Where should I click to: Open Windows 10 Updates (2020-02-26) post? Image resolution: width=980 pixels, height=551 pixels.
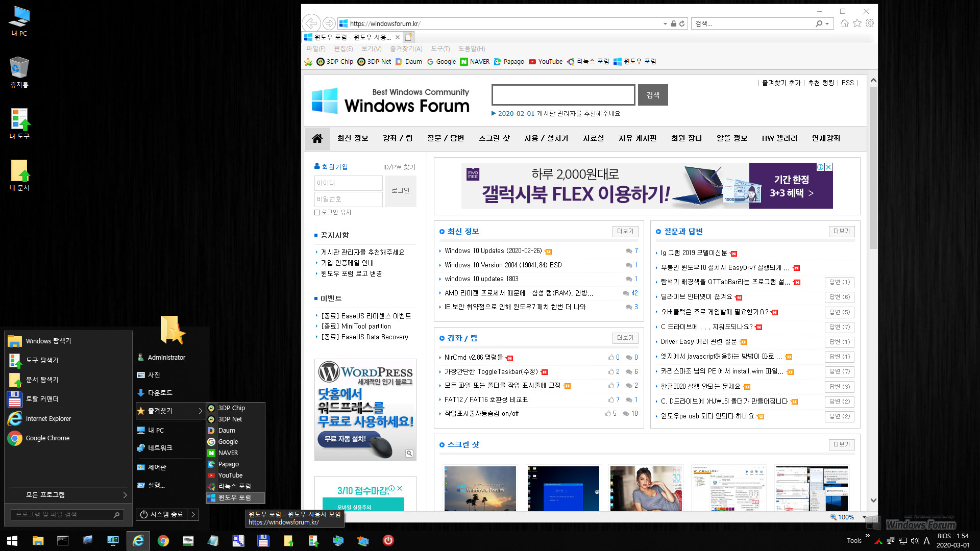[493, 251]
